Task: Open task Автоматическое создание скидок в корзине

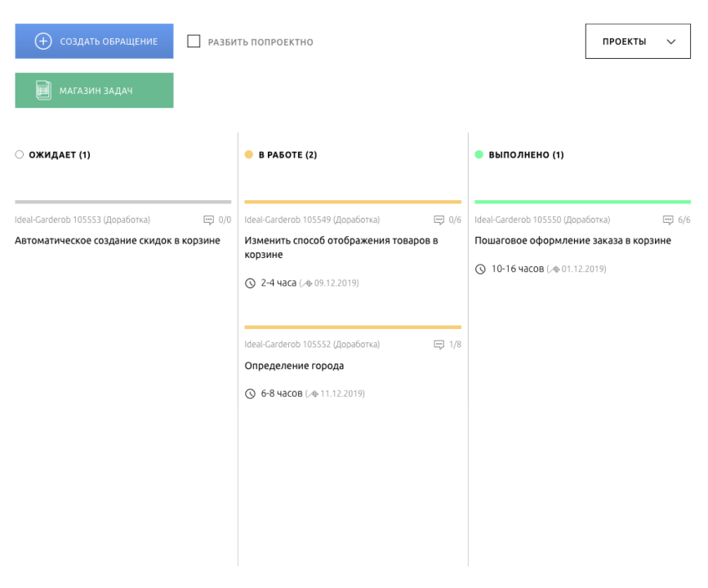Action: click(x=118, y=240)
